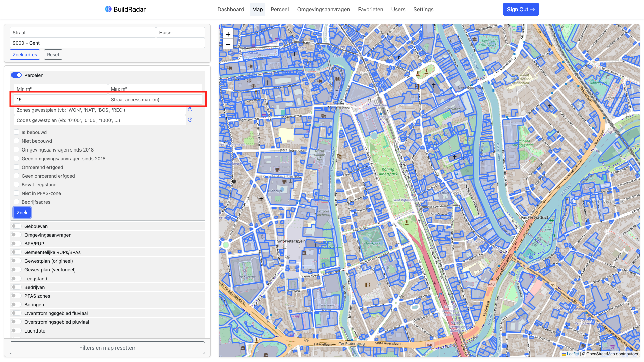The image size is (644, 362).
Task: Open the Leaflet attribution link
Action: pyautogui.click(x=573, y=354)
